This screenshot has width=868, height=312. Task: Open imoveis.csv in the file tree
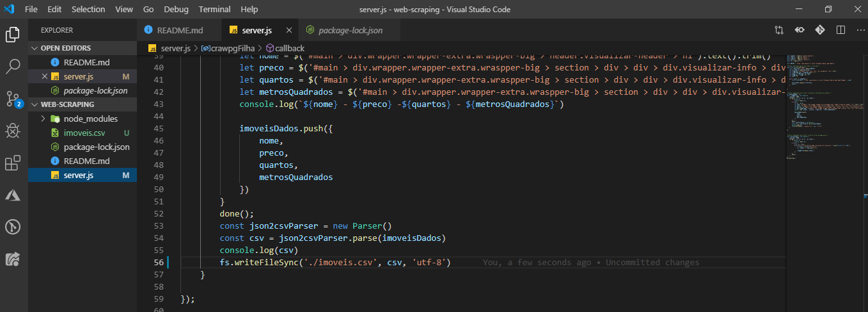point(82,133)
